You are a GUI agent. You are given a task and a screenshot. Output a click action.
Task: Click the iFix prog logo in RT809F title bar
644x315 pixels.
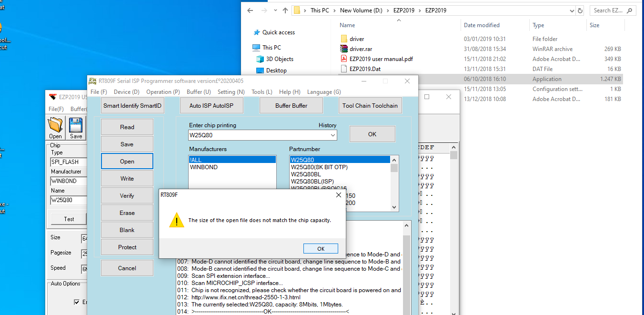point(93,81)
